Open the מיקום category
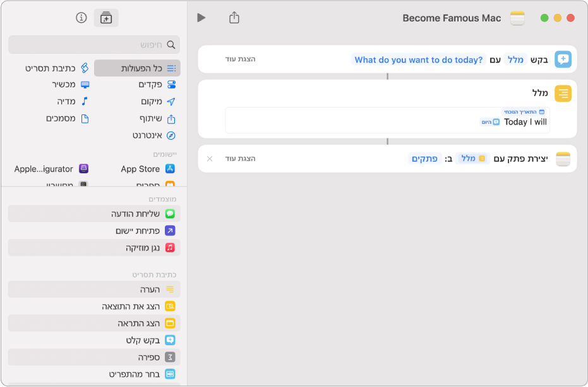 [158, 101]
